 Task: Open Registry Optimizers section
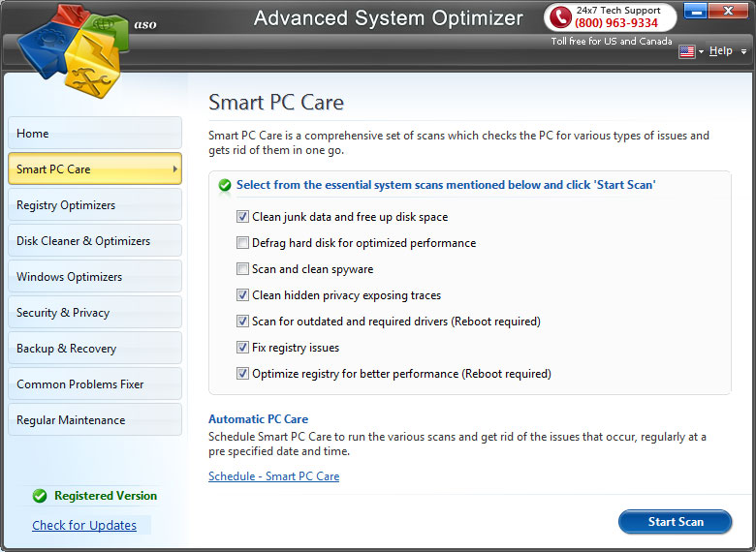(95, 204)
